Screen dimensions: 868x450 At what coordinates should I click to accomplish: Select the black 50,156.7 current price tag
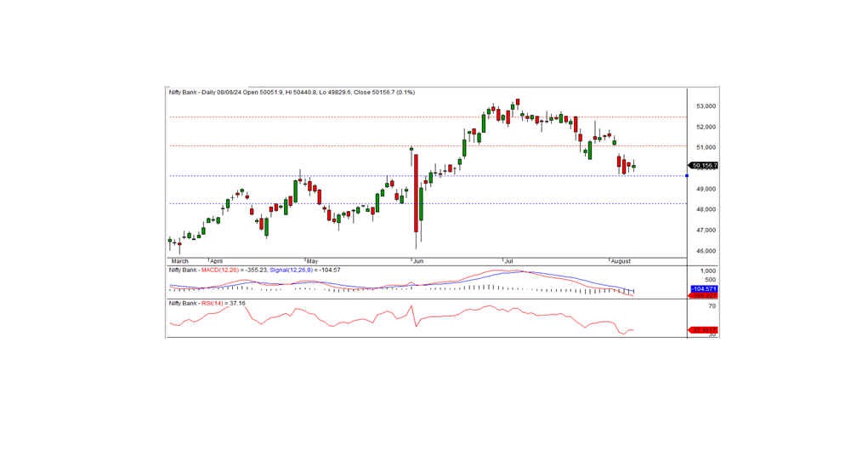click(704, 165)
